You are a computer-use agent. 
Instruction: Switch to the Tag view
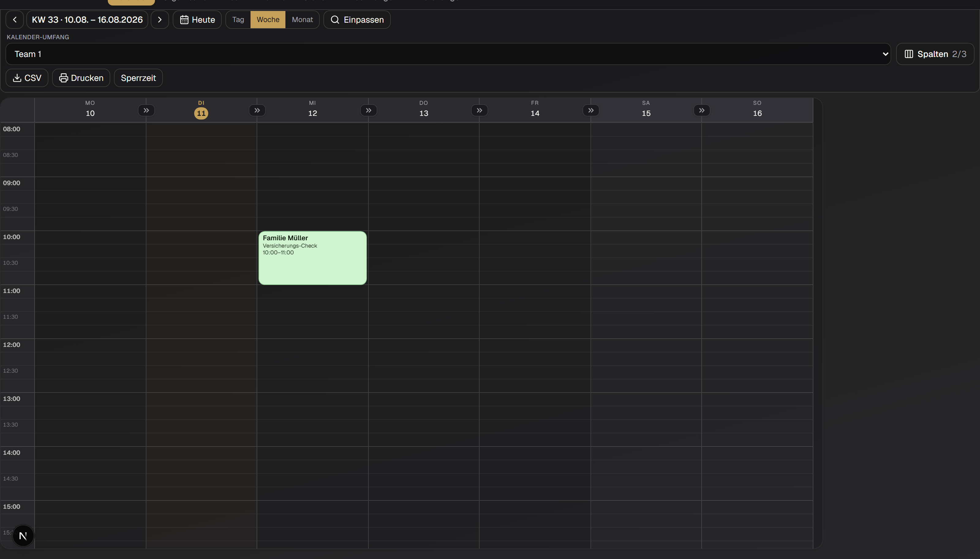click(238, 20)
